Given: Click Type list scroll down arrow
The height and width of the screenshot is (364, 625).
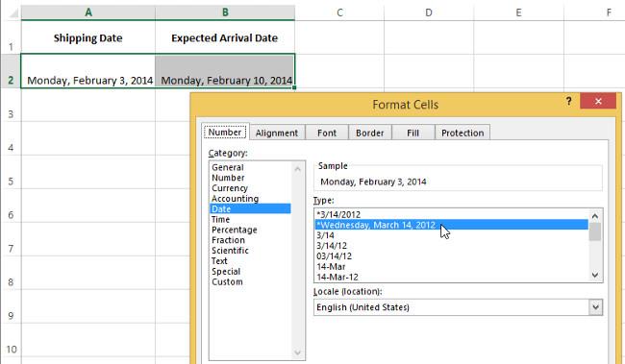Looking at the screenshot, I should click(x=595, y=275).
